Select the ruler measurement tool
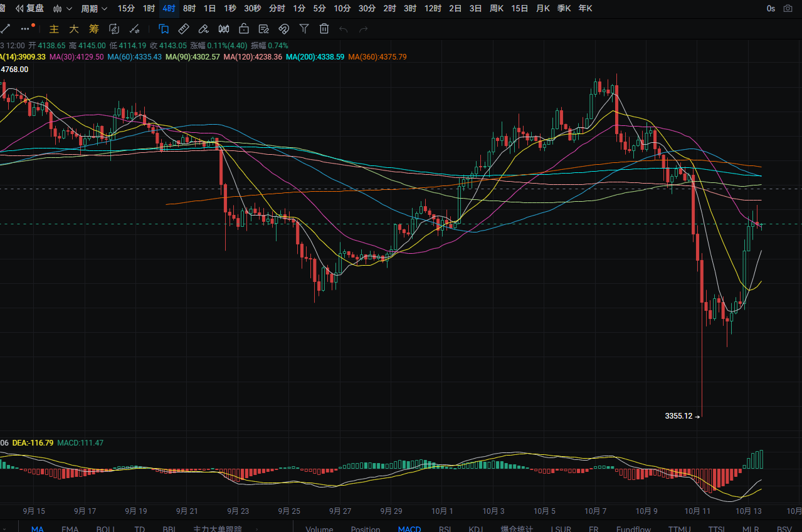 pos(184,29)
